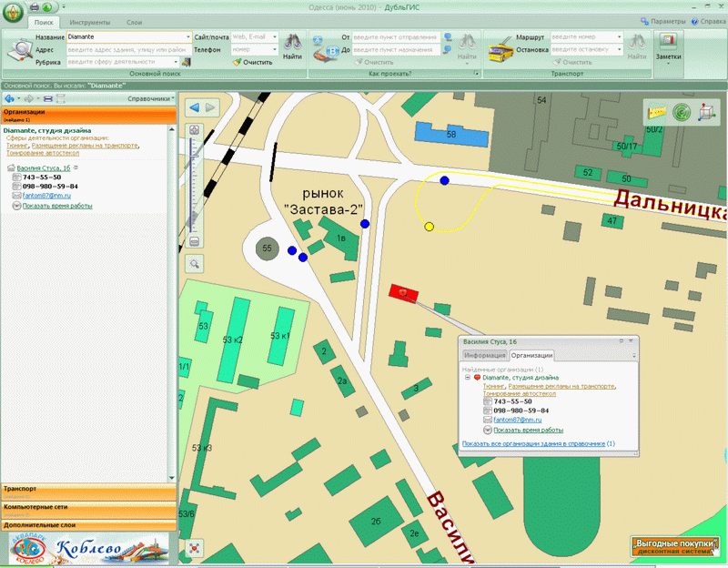This screenshot has height=568, width=728.
Task: Click into the Адрес input field
Action: 128,49
